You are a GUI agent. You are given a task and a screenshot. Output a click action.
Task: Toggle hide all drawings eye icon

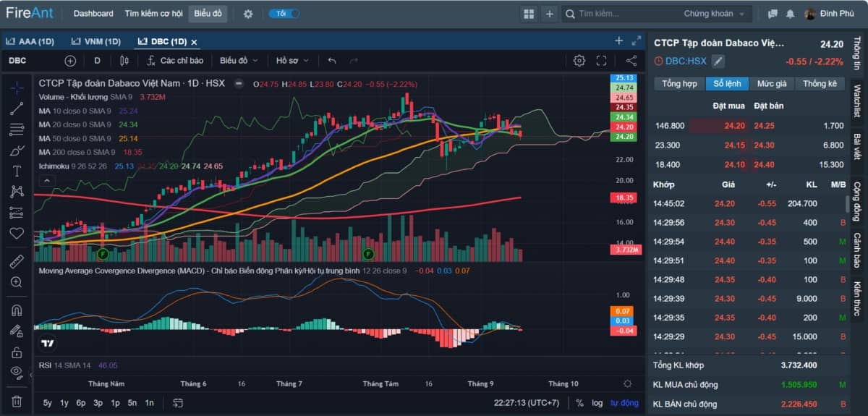(x=17, y=372)
